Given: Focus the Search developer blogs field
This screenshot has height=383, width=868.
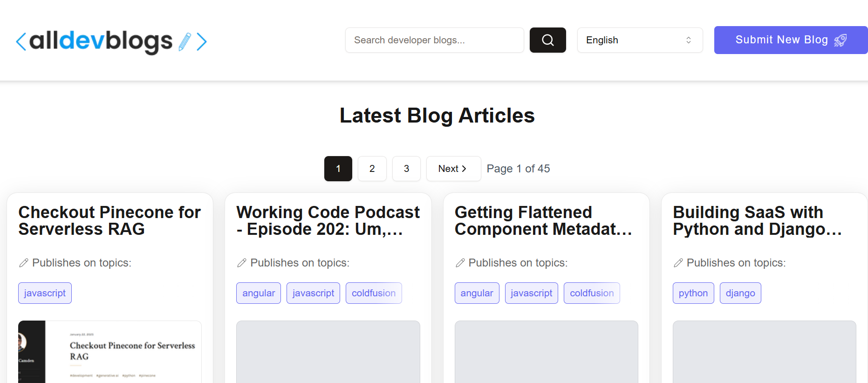Looking at the screenshot, I should pyautogui.click(x=434, y=40).
